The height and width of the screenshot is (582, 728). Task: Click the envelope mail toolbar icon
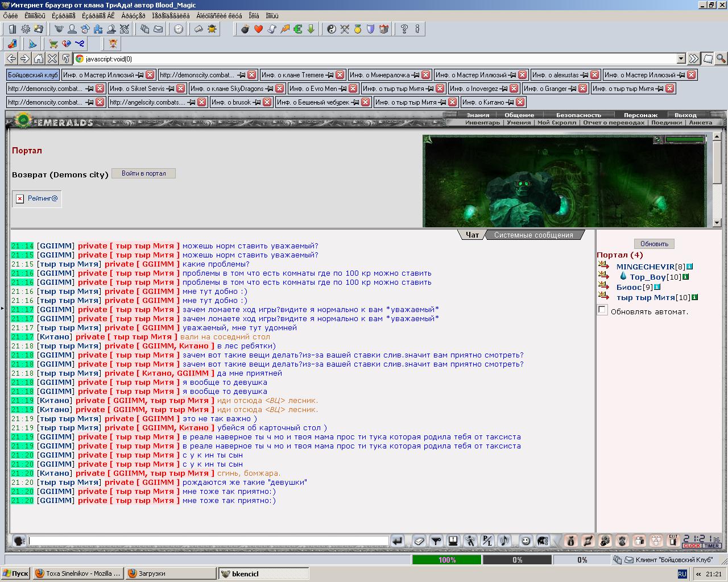point(158,29)
